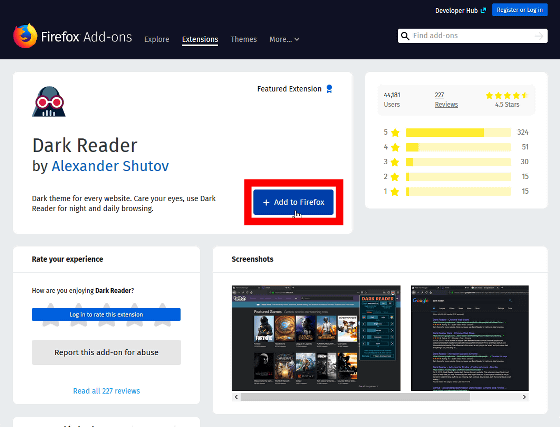This screenshot has height=427, width=560.
Task: Select the 1-star rating bar
Action: tap(458, 192)
